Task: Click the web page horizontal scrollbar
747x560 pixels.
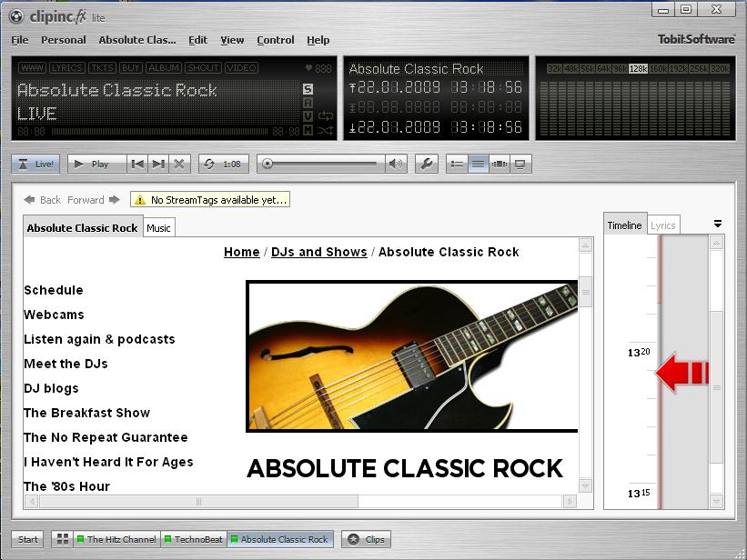Action: point(300,501)
